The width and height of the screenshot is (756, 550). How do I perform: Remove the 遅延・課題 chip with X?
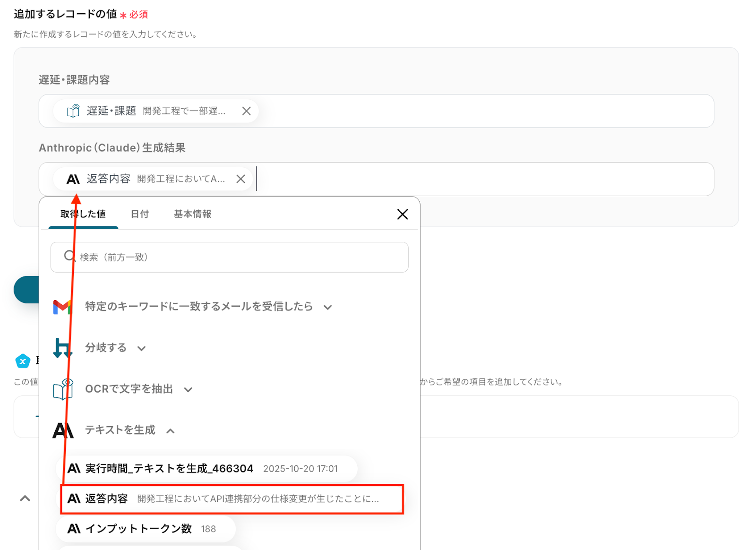[246, 111]
